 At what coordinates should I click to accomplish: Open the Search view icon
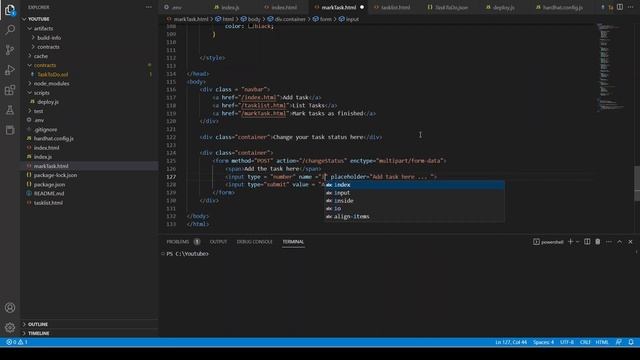(10, 30)
